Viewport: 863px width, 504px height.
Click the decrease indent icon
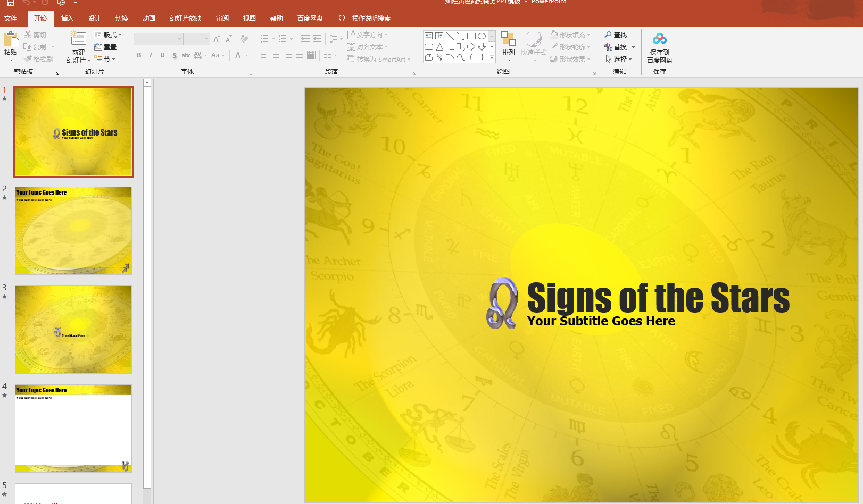(x=305, y=39)
